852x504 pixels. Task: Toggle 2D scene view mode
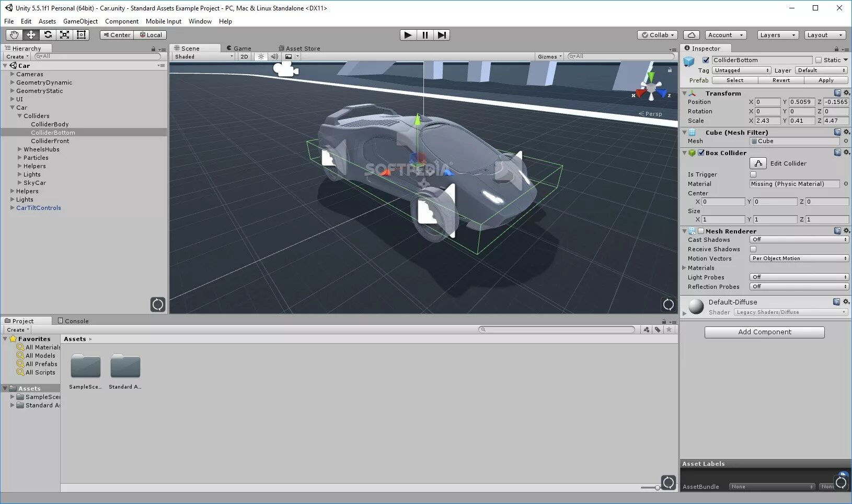[x=244, y=56]
